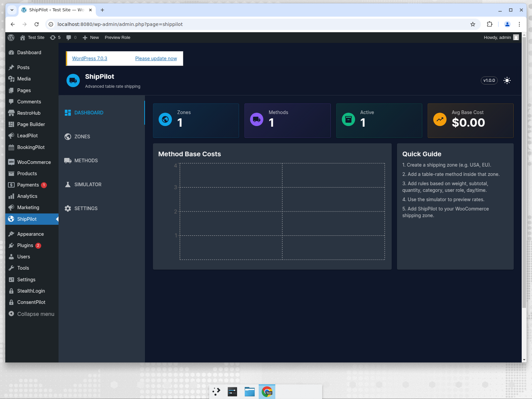The width and height of the screenshot is (532, 399).
Task: Click the ShipPilot truck logo icon
Action: pos(73,80)
